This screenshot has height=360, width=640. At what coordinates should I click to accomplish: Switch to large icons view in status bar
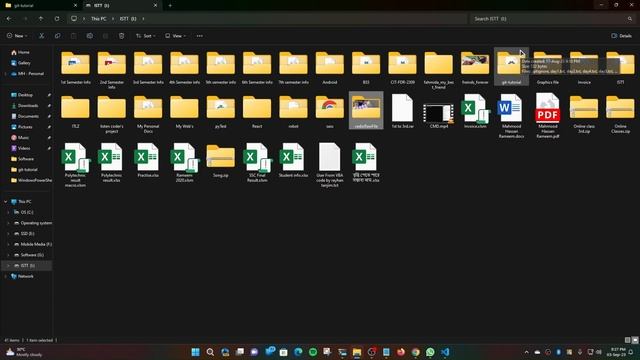pos(635,340)
